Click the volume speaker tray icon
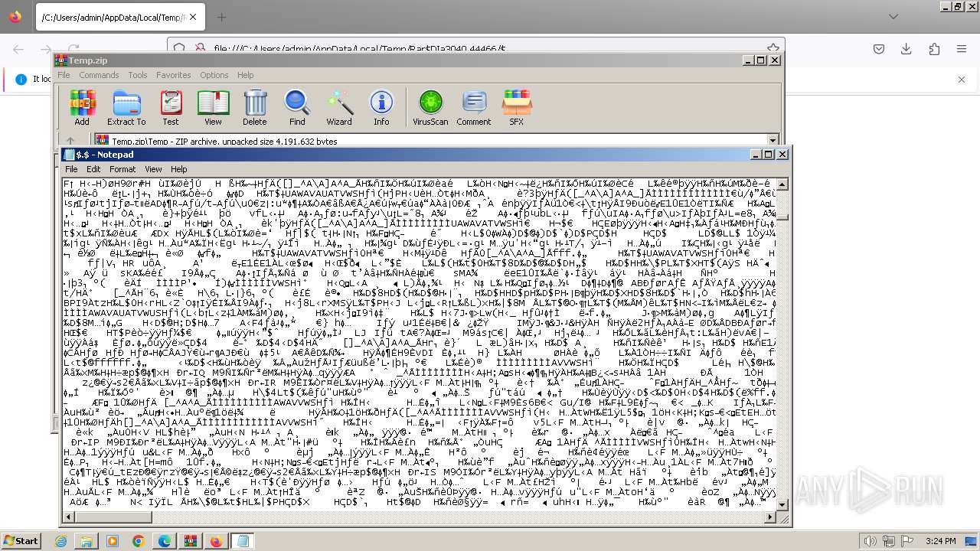 click(870, 541)
